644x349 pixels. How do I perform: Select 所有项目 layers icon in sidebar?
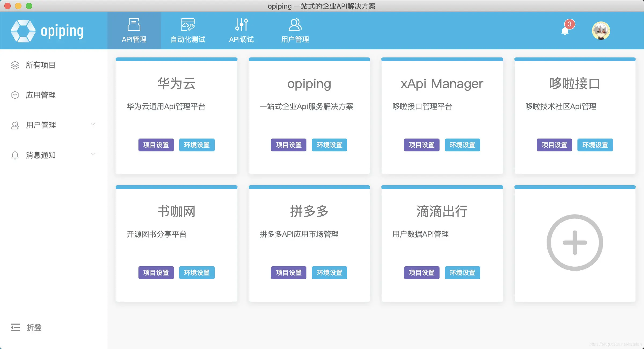[15, 65]
